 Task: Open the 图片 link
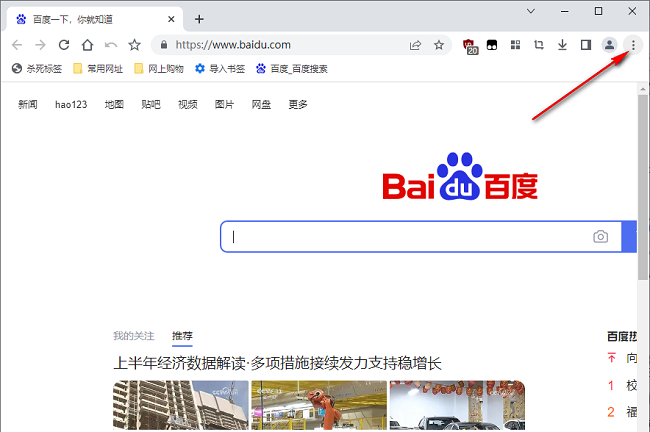224,104
